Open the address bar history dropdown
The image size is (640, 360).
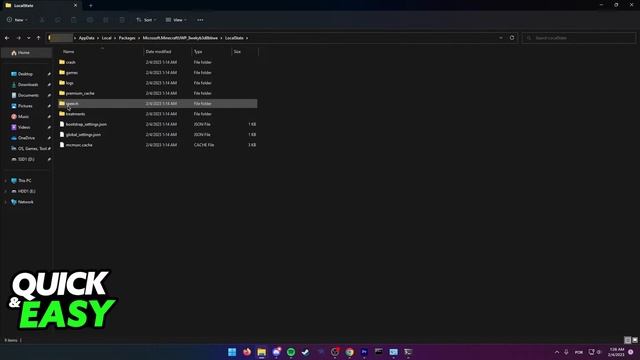click(x=501, y=38)
